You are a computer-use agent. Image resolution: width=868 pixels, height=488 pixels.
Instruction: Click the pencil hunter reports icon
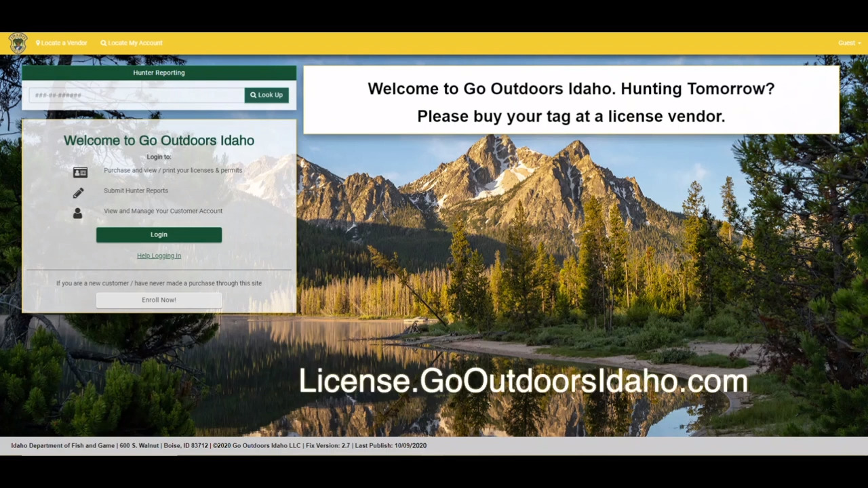pos(78,192)
